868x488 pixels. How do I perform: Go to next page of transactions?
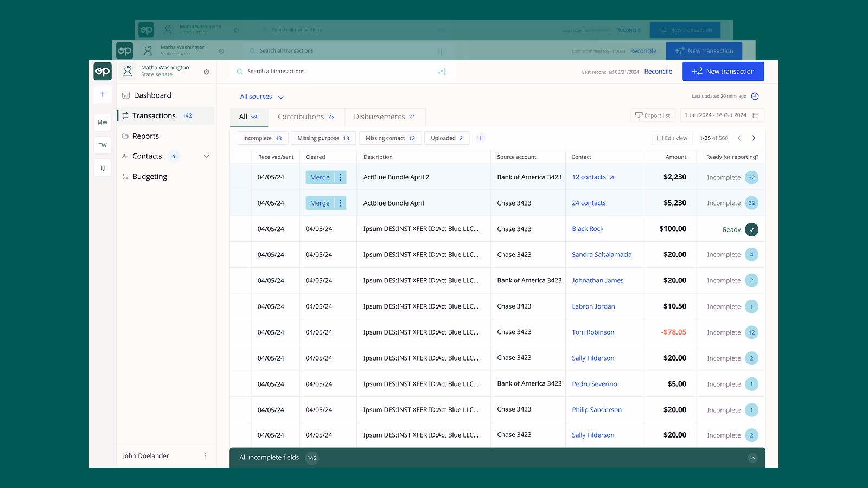pos(754,138)
